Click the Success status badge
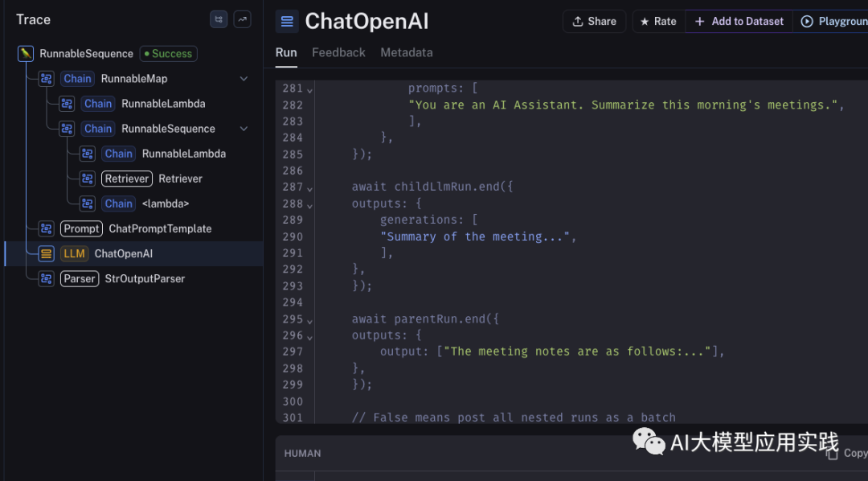 [x=168, y=54]
